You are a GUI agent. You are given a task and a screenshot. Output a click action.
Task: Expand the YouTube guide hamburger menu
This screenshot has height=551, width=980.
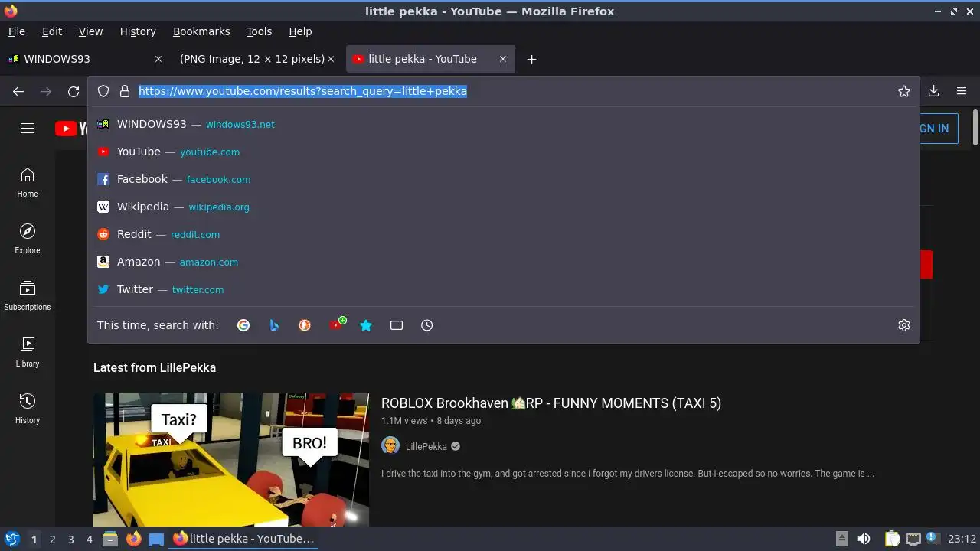pyautogui.click(x=28, y=129)
